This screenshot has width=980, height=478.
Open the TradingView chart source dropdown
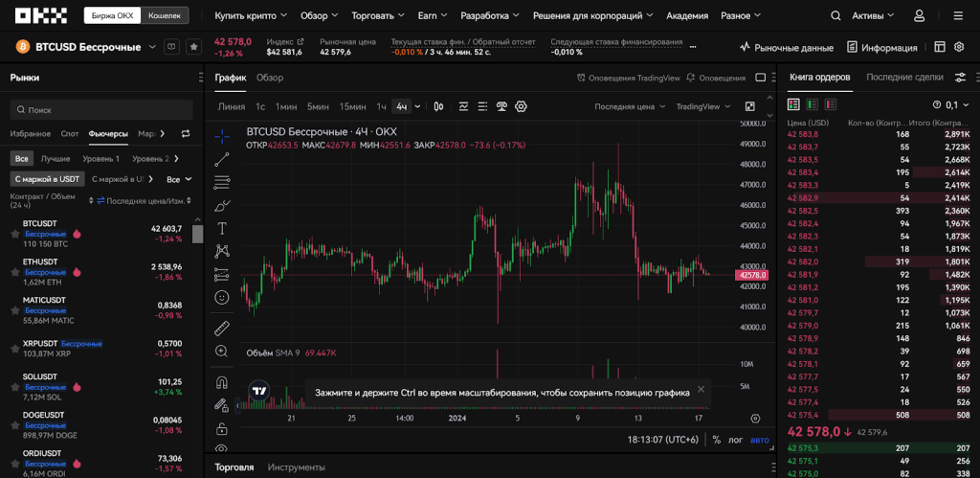(x=702, y=106)
